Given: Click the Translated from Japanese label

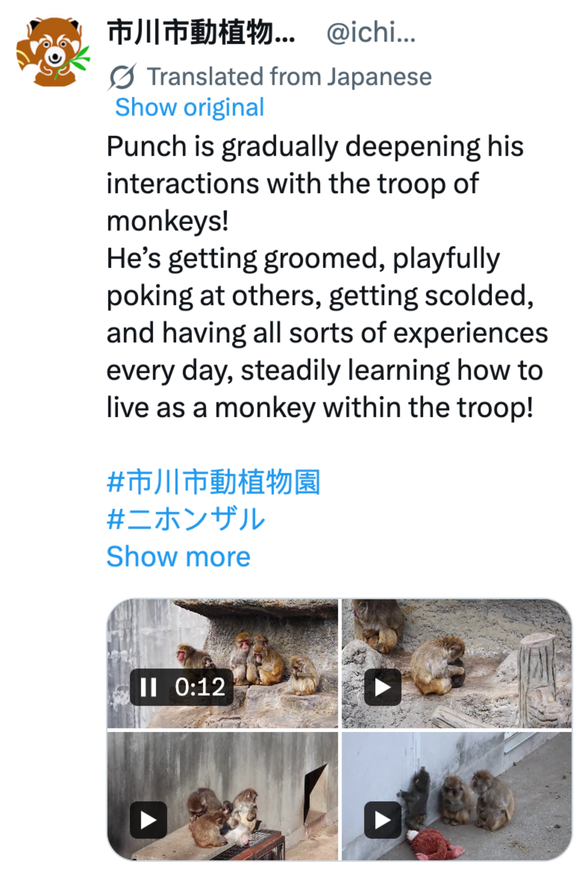Looking at the screenshot, I should point(289,77).
